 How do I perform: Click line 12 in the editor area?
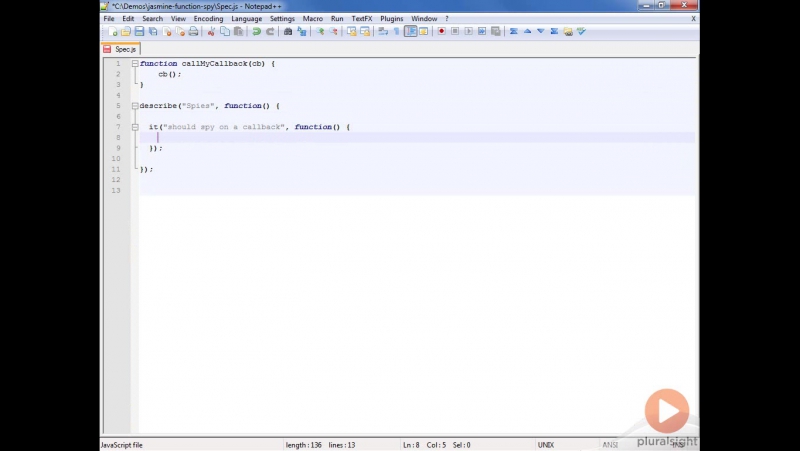click(417, 180)
